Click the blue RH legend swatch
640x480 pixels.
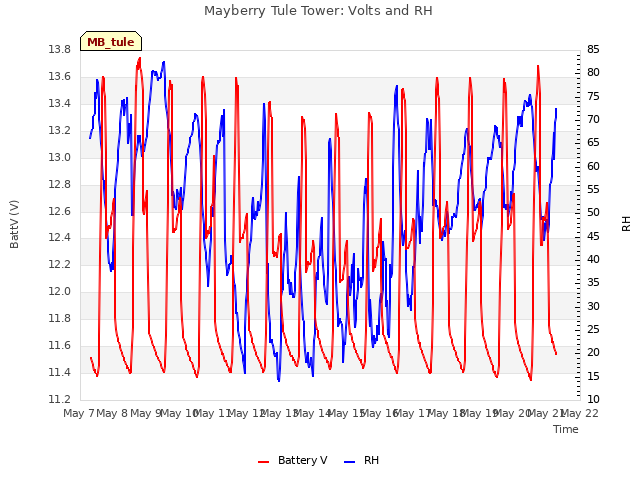pyautogui.click(x=350, y=461)
